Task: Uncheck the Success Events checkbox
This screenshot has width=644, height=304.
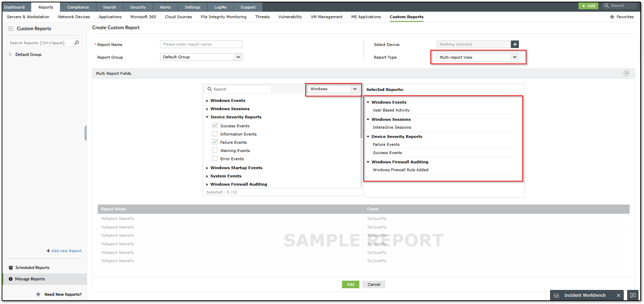Action: click(215, 126)
